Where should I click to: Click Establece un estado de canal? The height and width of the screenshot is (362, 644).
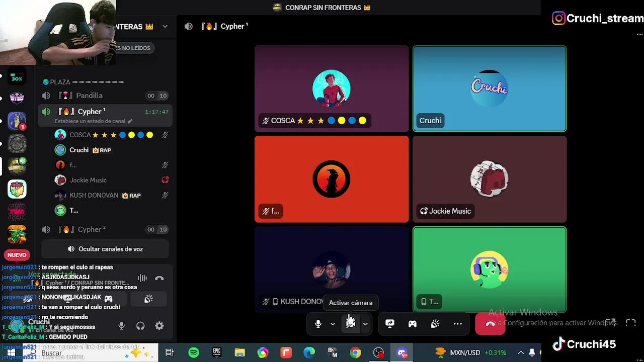tap(94, 121)
